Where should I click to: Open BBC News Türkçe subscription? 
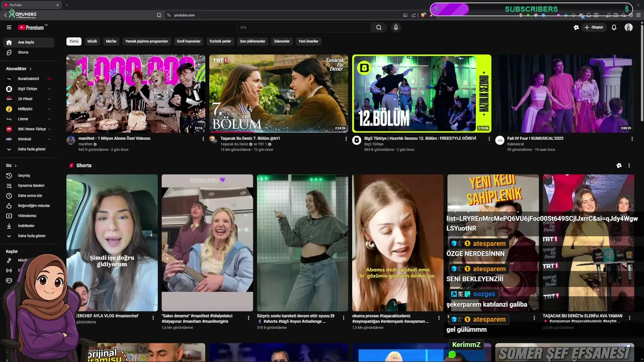(28, 129)
